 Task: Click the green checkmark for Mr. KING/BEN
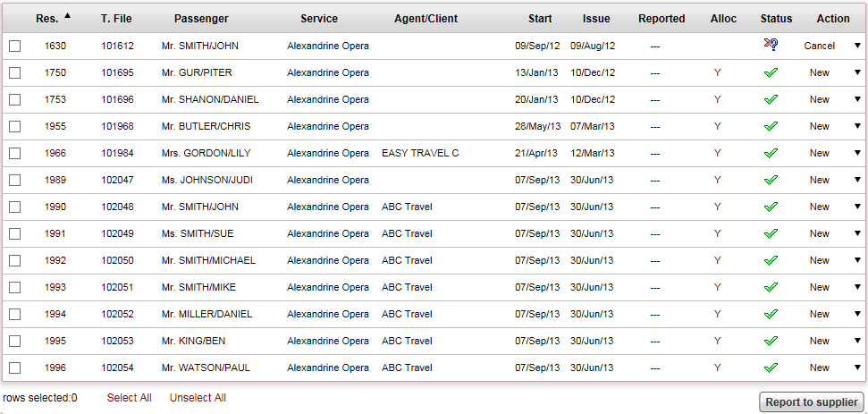[x=771, y=341]
